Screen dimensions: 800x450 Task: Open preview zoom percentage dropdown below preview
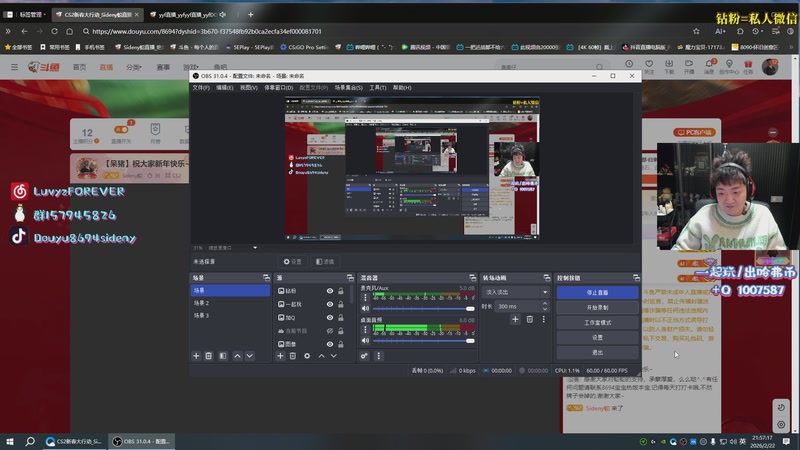tap(255, 248)
